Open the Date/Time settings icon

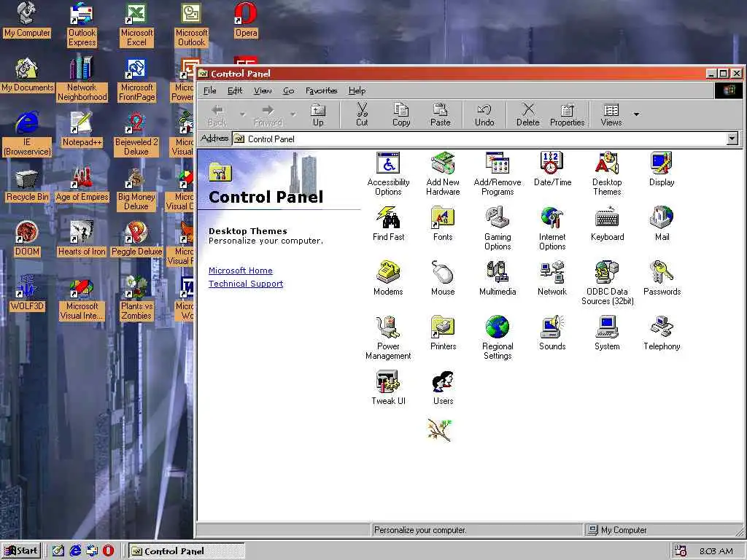coord(552,169)
